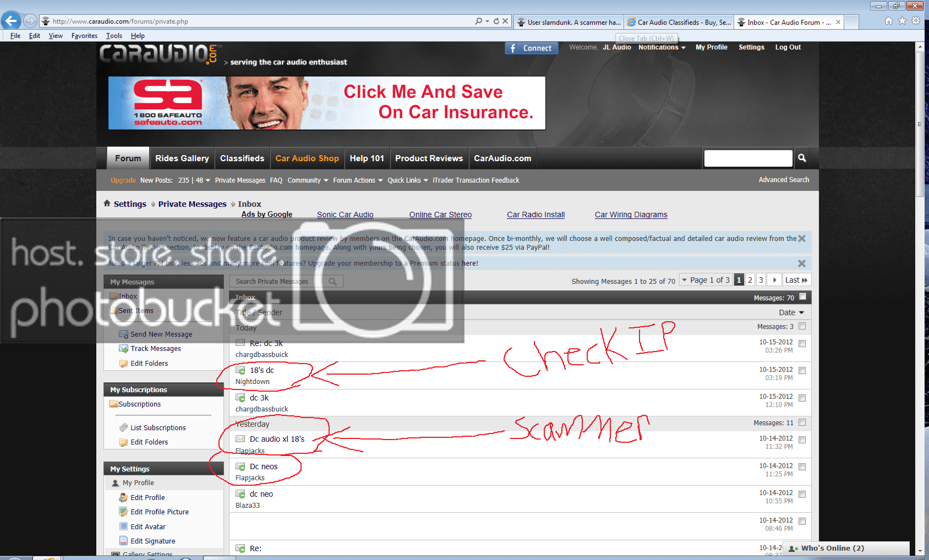
Task: Click the address bar Refresh icon
Action: tap(496, 21)
